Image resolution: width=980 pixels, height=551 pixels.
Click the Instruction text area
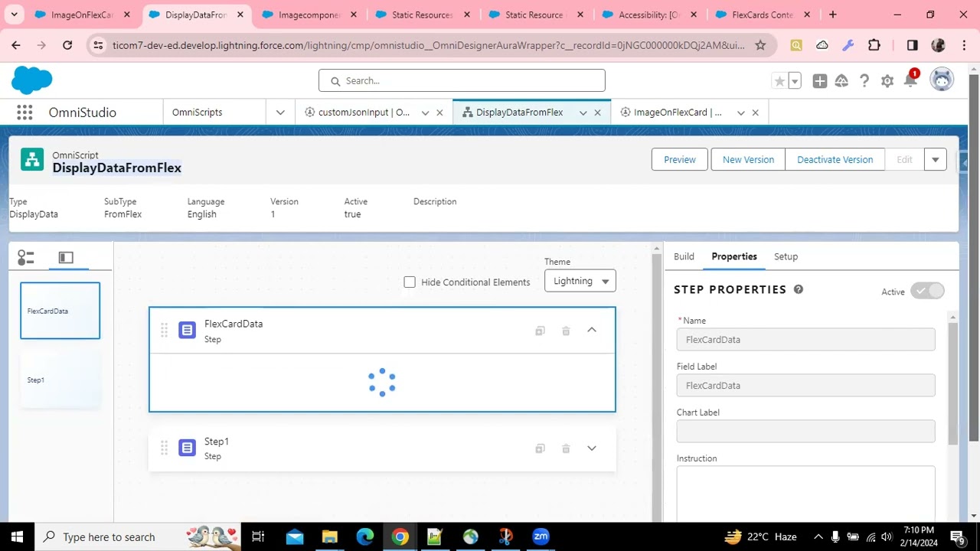click(x=805, y=494)
